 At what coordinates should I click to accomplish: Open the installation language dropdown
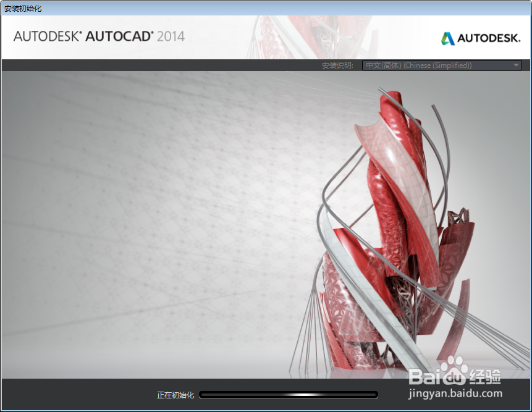442,65
